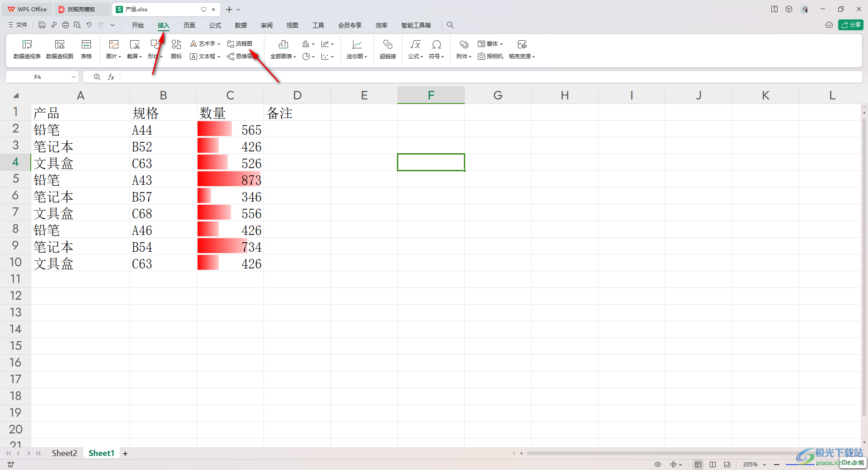Open the 文件 menu
Image resolution: width=868 pixels, height=470 pixels.
coord(18,25)
